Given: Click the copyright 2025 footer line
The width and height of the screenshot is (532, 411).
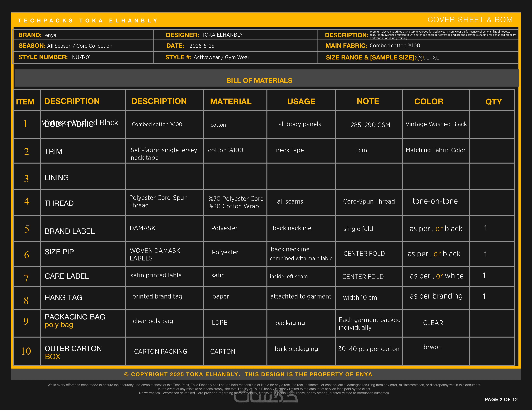Looking at the screenshot, I should coord(248,374).
